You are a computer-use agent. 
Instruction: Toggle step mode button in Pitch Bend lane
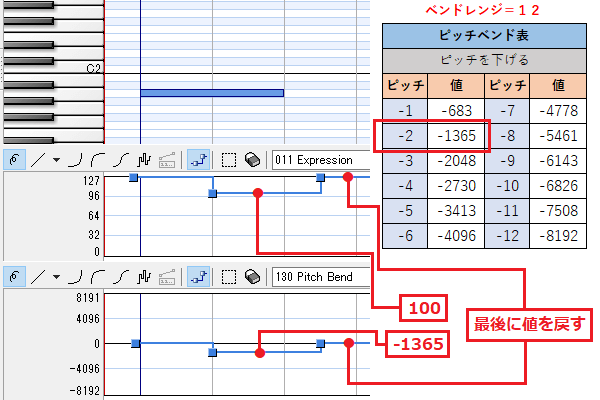pyautogui.click(x=197, y=276)
